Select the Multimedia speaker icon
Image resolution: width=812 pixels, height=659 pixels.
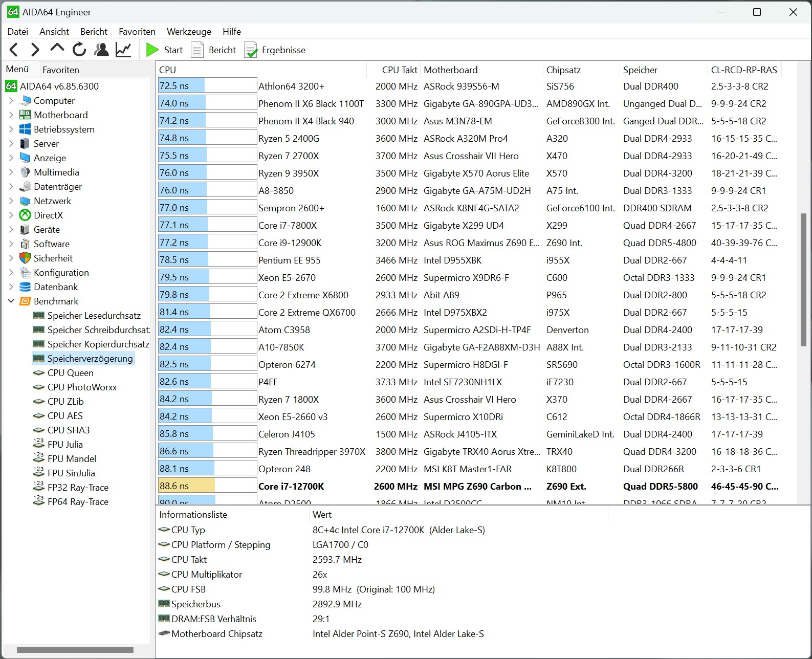click(25, 172)
